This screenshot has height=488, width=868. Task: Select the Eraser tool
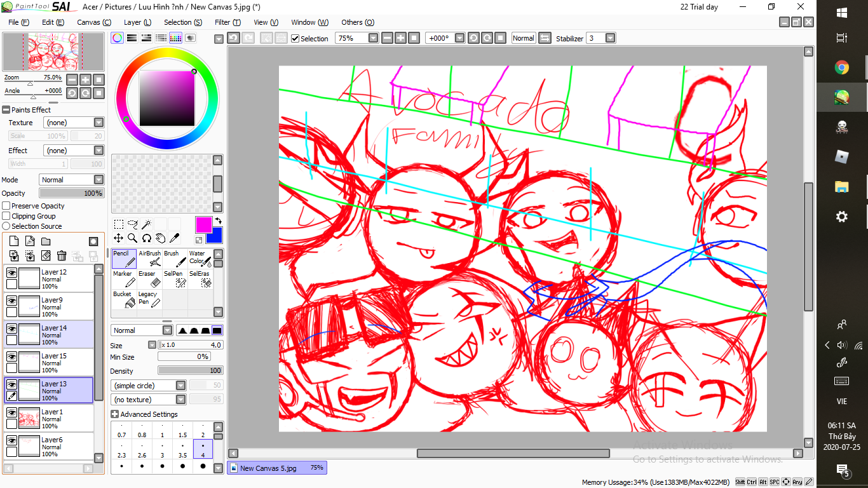click(x=149, y=279)
